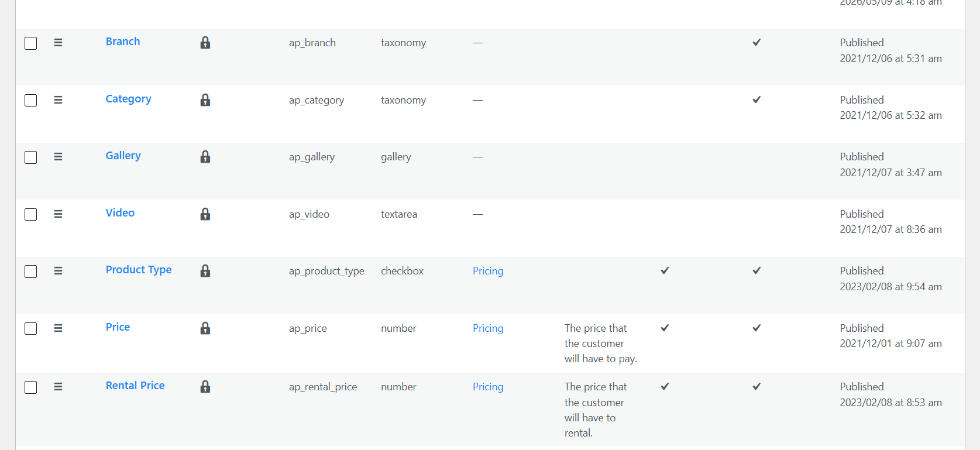Click the reorder handle for Product Type
Viewport: 980px width, 450px height.
[58, 271]
